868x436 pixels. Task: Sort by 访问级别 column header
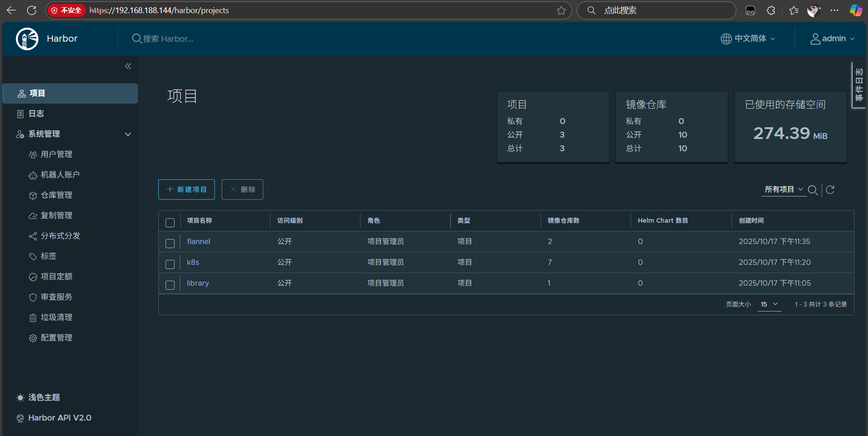[290, 221]
